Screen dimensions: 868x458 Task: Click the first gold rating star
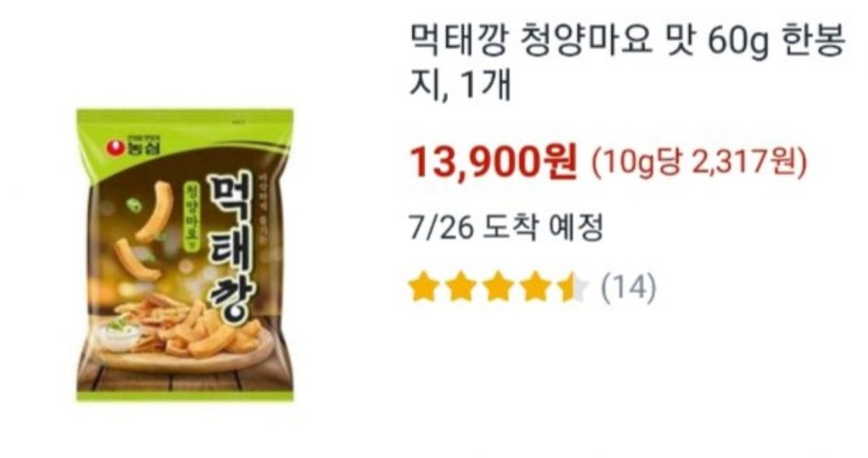[x=424, y=287]
